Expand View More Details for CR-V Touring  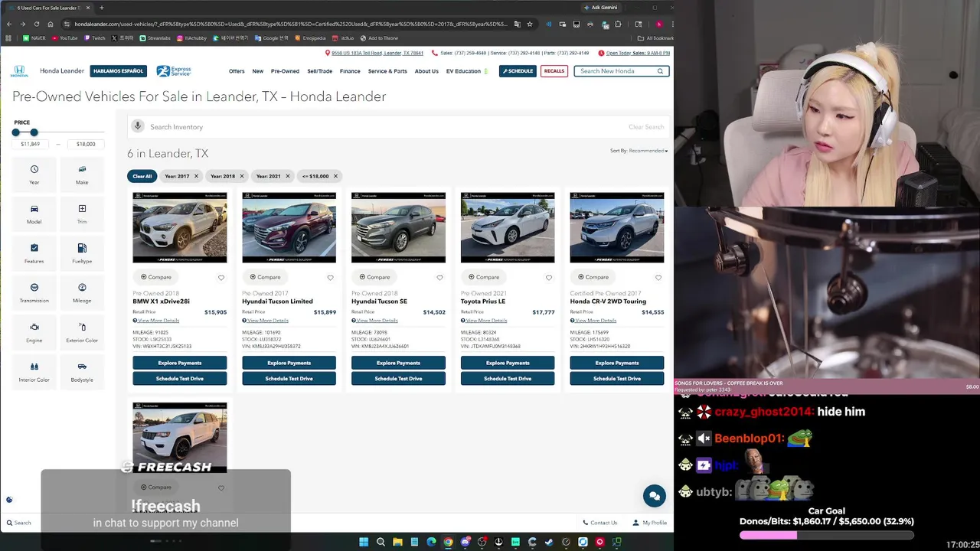point(593,321)
